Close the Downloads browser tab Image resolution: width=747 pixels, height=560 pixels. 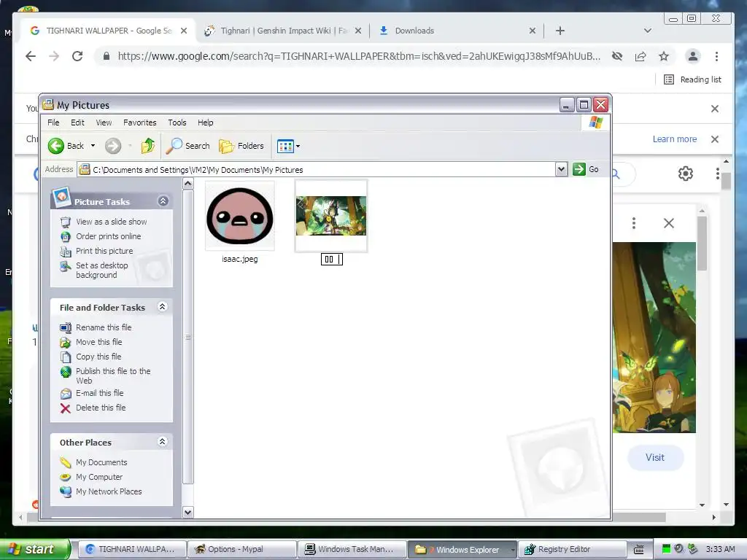click(532, 31)
